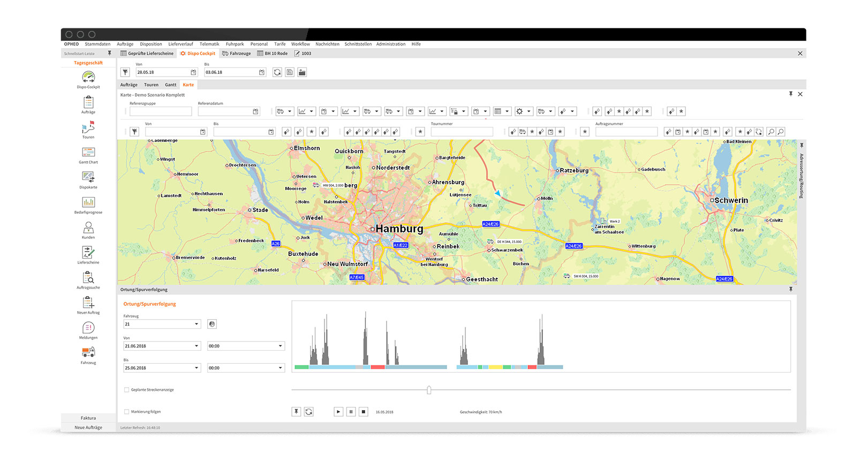This screenshot has width=868, height=461.
Task: Click the refresh icon in the playback bar
Action: click(x=309, y=412)
